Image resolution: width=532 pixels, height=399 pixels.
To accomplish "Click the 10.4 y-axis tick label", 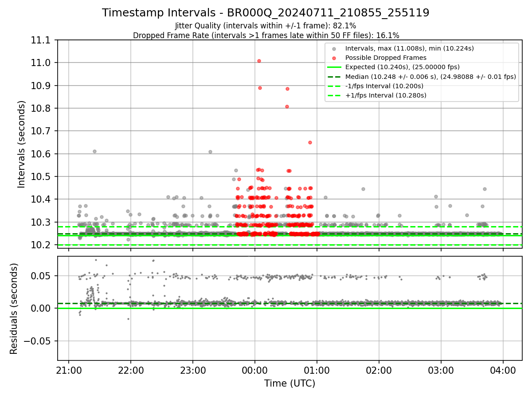I will click(x=41, y=199).
